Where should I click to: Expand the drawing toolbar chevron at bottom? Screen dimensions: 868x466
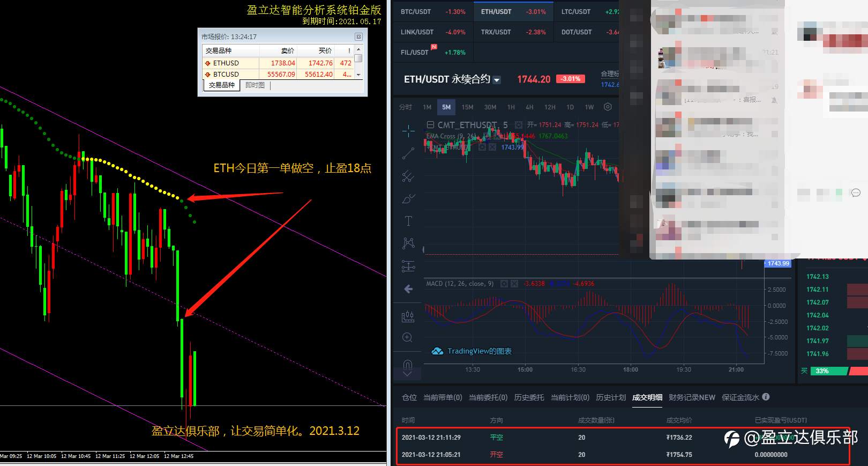click(x=407, y=373)
